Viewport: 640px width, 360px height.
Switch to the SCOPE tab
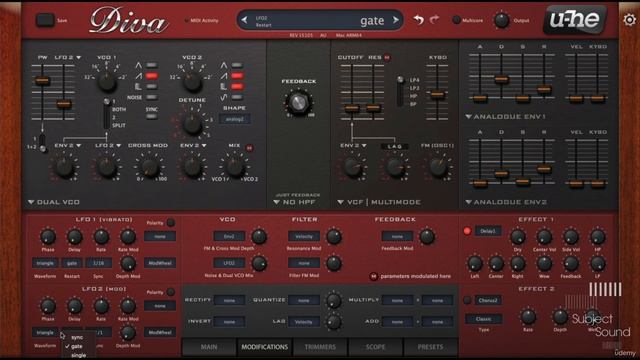(x=375, y=347)
